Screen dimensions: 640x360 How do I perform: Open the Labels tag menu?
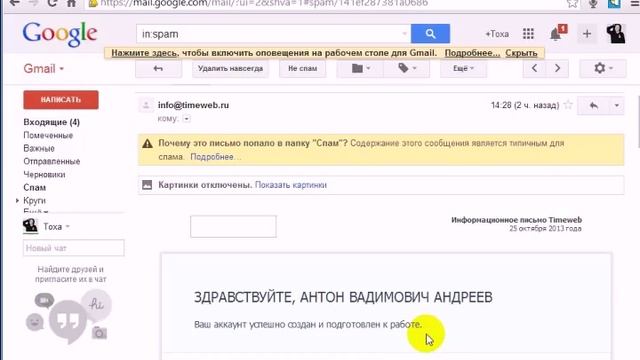[x=407, y=69]
